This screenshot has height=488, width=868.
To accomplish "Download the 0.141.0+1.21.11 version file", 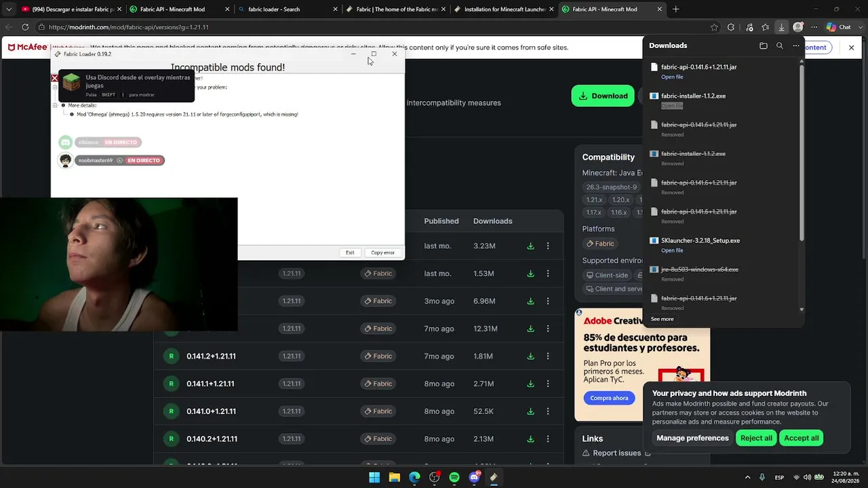I will pyautogui.click(x=530, y=411).
